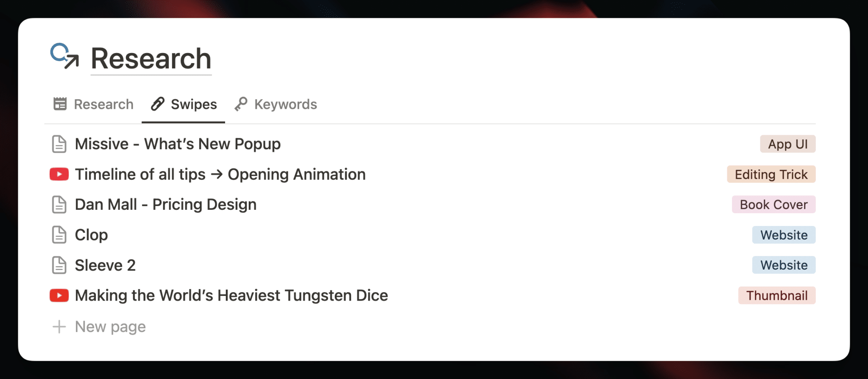Click the red Thumbnail tag

(x=777, y=295)
